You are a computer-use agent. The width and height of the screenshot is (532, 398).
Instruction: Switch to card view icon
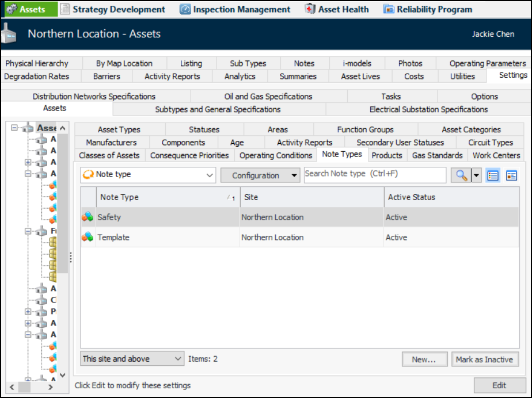(x=511, y=175)
